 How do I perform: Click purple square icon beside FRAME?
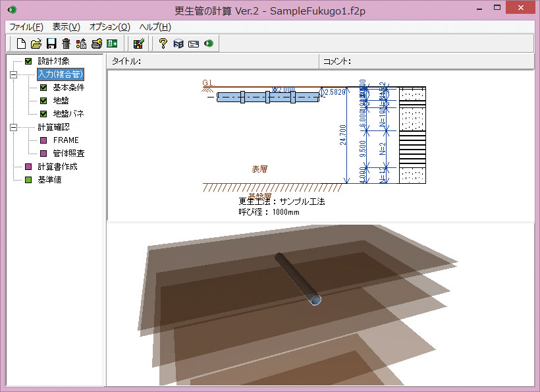tap(43, 140)
